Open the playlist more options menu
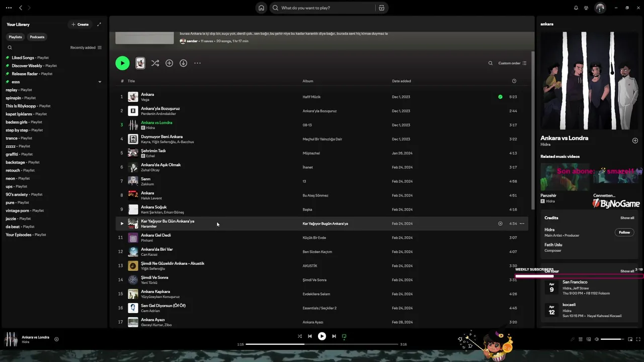The image size is (644, 362). click(197, 63)
